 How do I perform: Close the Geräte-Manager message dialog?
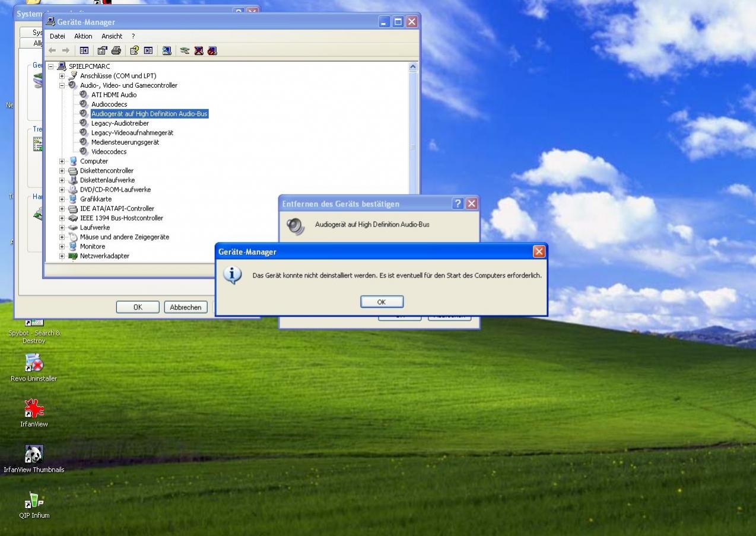pyautogui.click(x=539, y=251)
